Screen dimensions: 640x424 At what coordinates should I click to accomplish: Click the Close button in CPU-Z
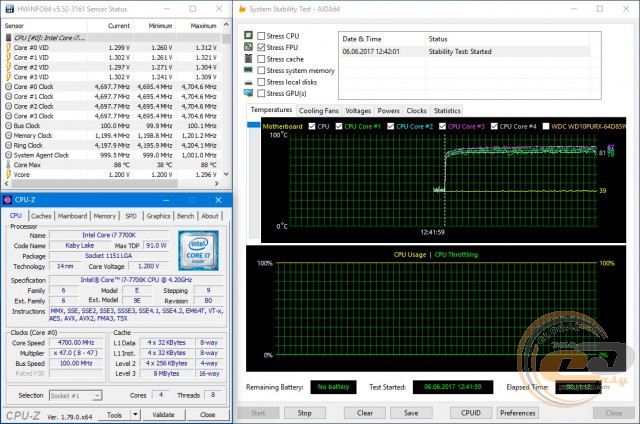pos(207,415)
